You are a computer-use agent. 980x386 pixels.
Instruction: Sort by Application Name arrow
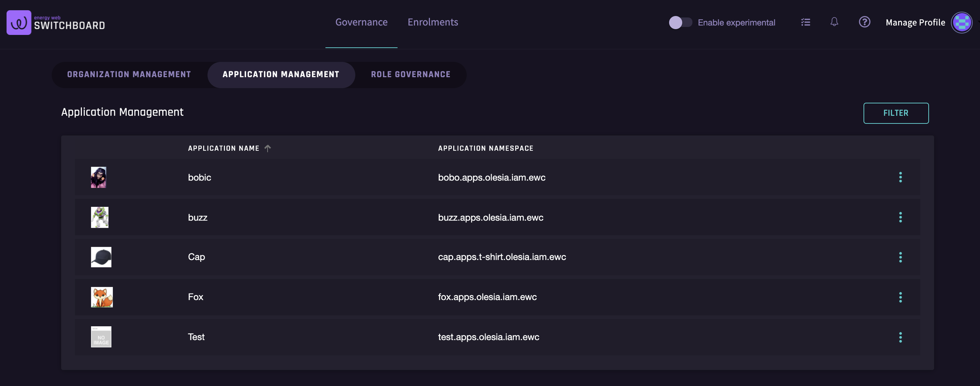coord(268,148)
